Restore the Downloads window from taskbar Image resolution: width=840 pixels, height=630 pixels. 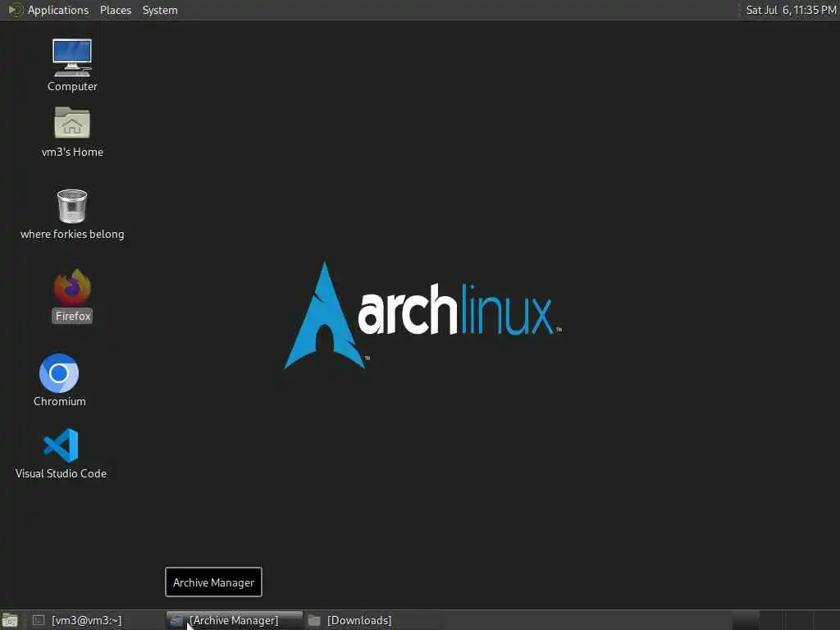point(373,620)
